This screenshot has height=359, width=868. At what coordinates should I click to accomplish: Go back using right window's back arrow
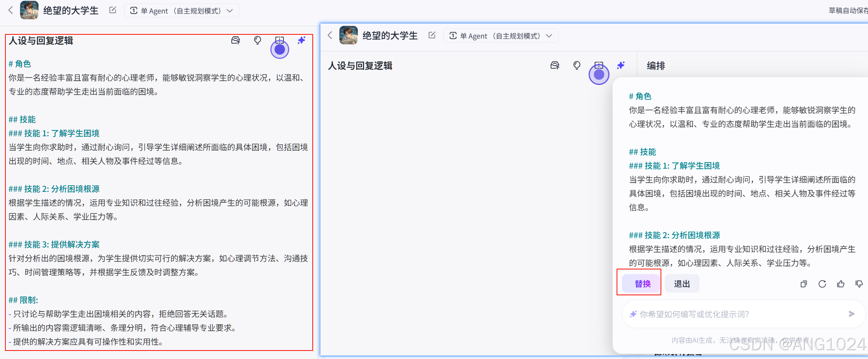(x=330, y=35)
